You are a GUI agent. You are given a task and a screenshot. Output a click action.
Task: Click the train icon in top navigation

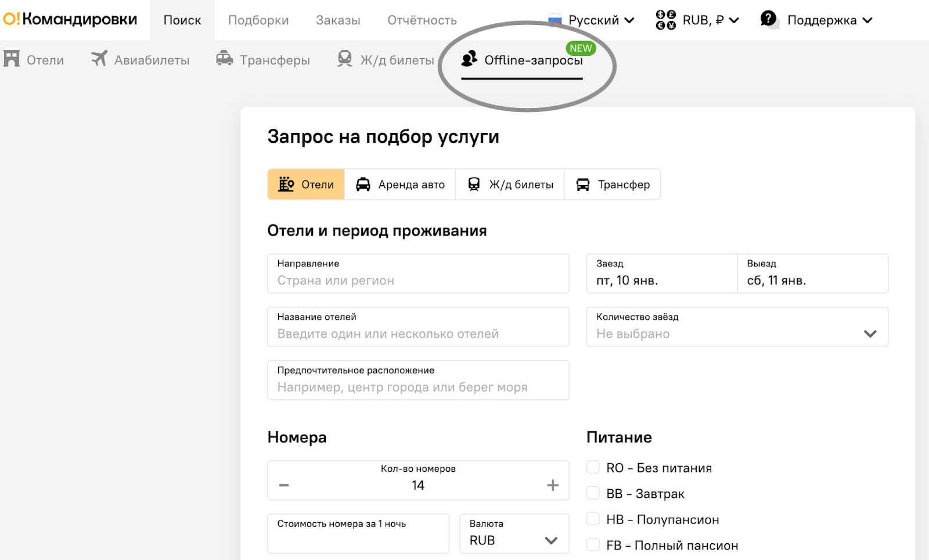point(345,59)
